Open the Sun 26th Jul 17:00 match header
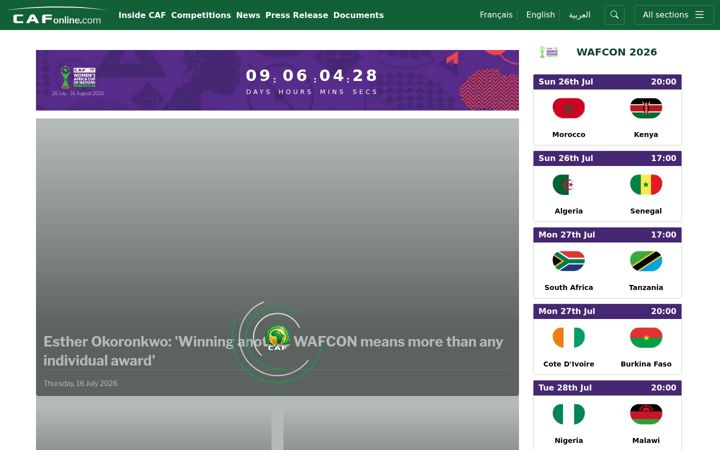Screen dimensions: 720x450 [607, 158]
